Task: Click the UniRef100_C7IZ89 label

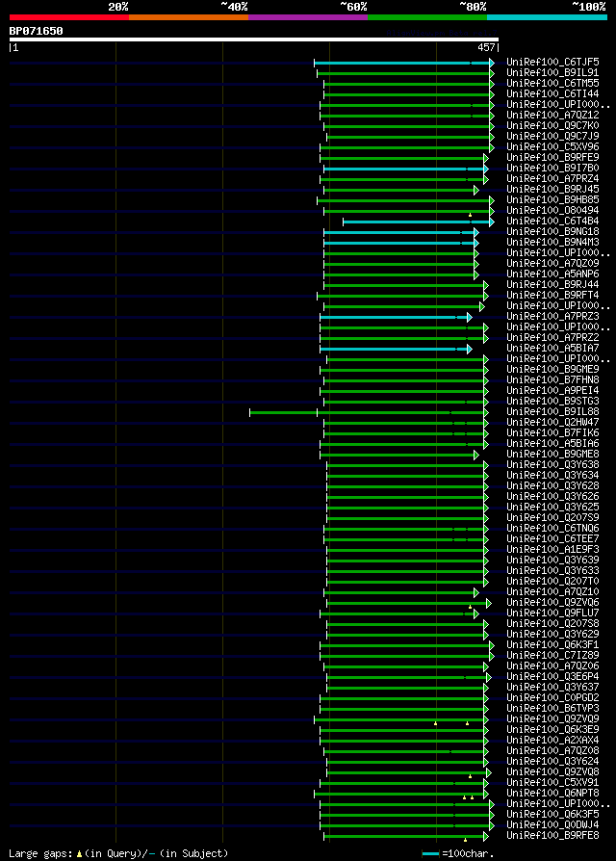Action: [552, 656]
